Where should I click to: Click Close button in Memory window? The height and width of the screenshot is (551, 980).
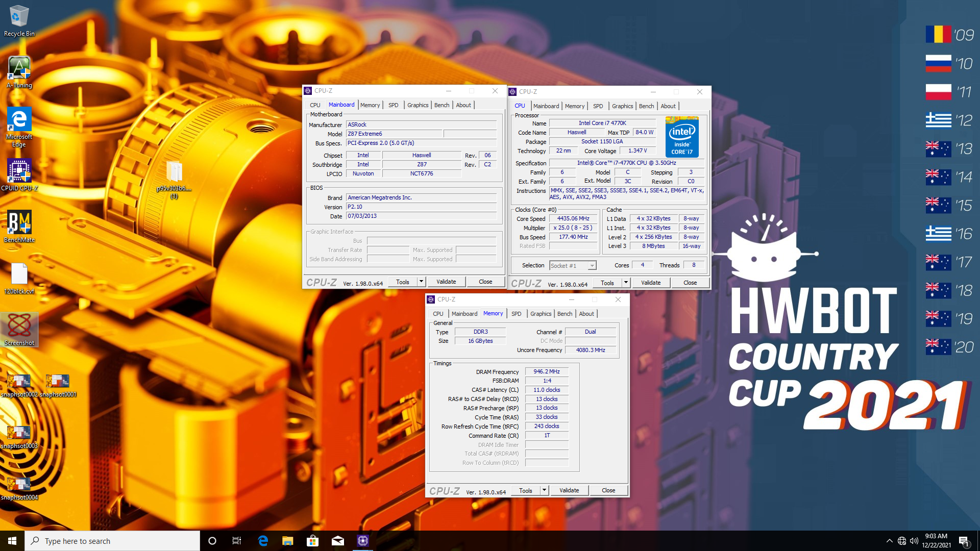click(608, 490)
